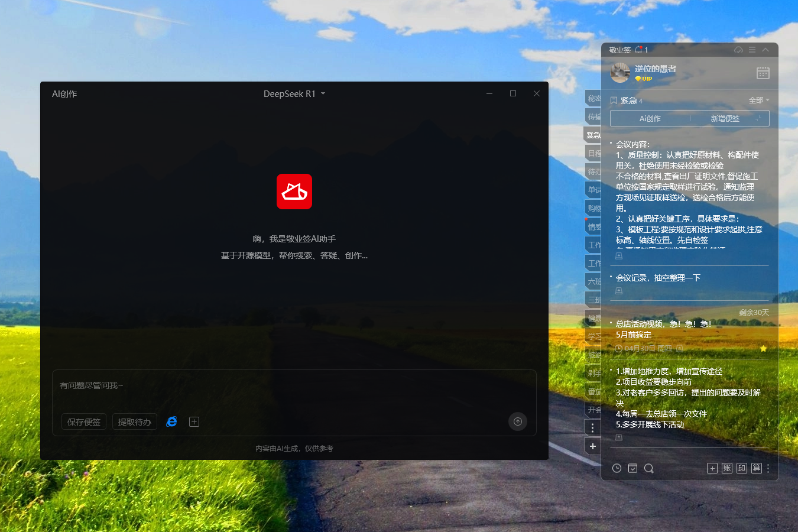The image size is (798, 532).
Task: Click the send arrow to submit AI prompt
Action: (517, 421)
